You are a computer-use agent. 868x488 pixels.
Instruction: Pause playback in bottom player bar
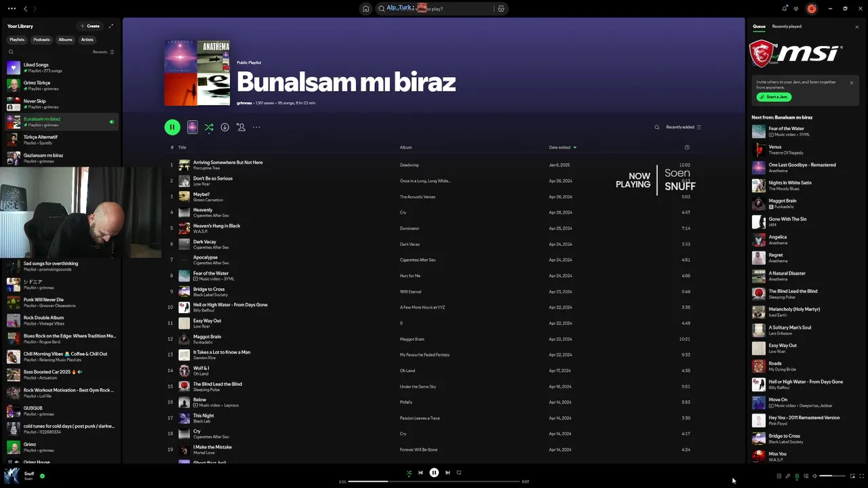(434, 472)
